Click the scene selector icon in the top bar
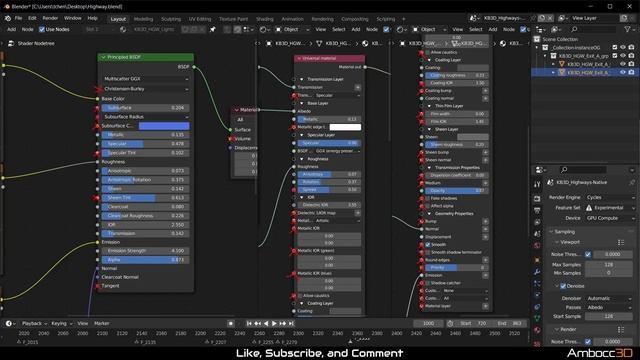This screenshot has width=640, height=360. pyautogui.click(x=473, y=18)
